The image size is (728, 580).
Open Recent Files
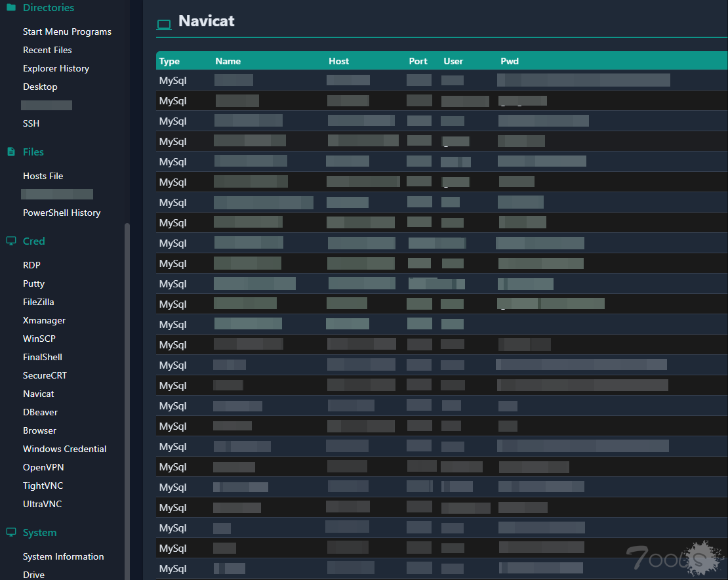click(47, 50)
